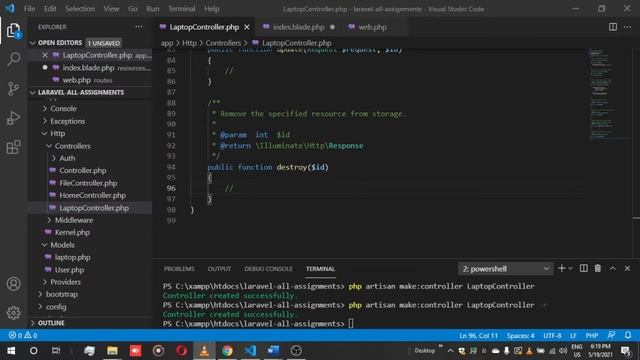Screen dimensions: 640x360
Task: Close the LaptopController.php editor tab
Action: coord(247,27)
